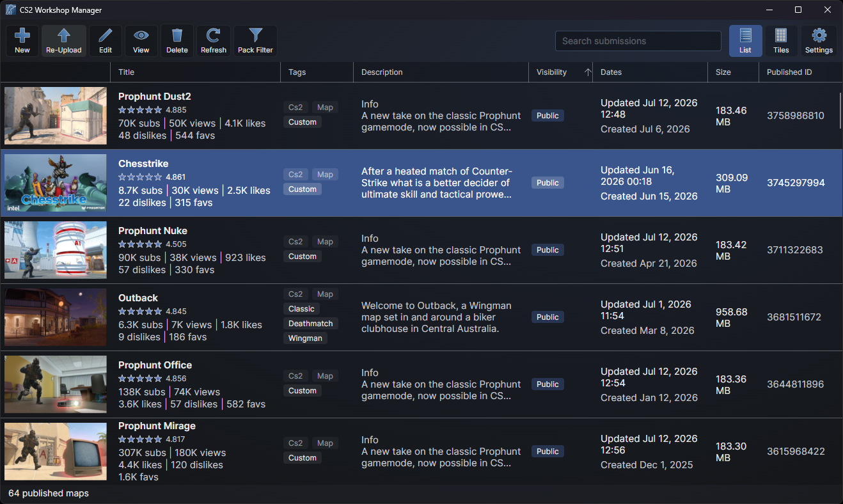Click the Public badge for Outback
Viewport: 843px width, 504px height.
(548, 317)
